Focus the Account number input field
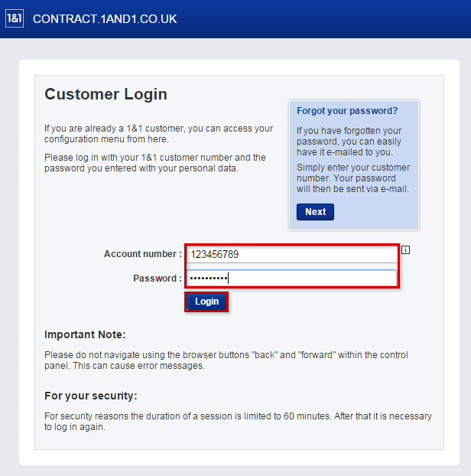 point(292,254)
